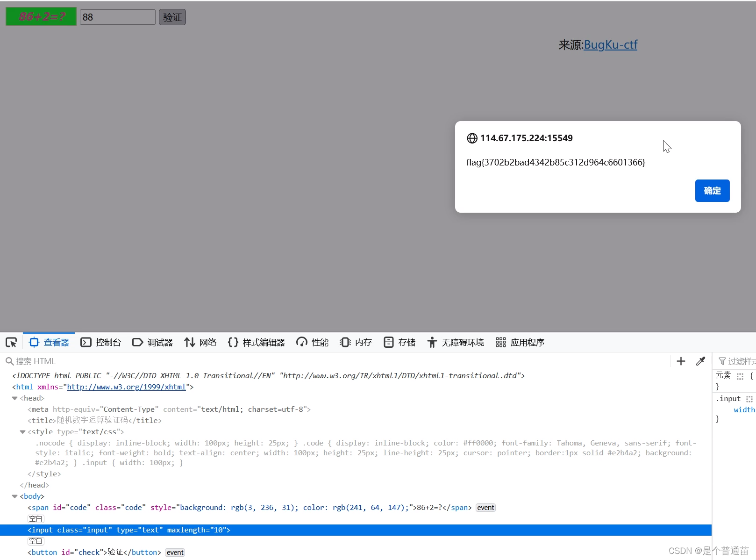Viewport: 756px width, 560px height.
Task: Open the 无障碍环境 accessibility tab
Action: pyautogui.click(x=456, y=343)
